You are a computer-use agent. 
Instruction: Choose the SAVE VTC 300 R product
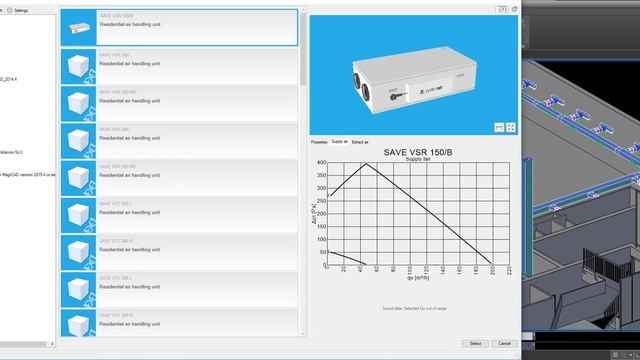coord(179,323)
